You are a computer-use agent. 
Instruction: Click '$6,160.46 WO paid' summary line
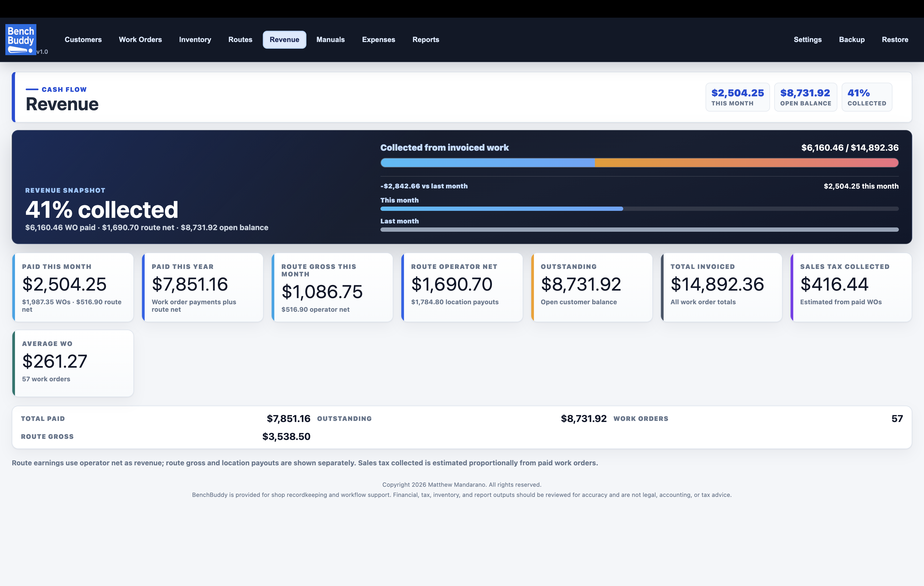pyautogui.click(x=147, y=227)
